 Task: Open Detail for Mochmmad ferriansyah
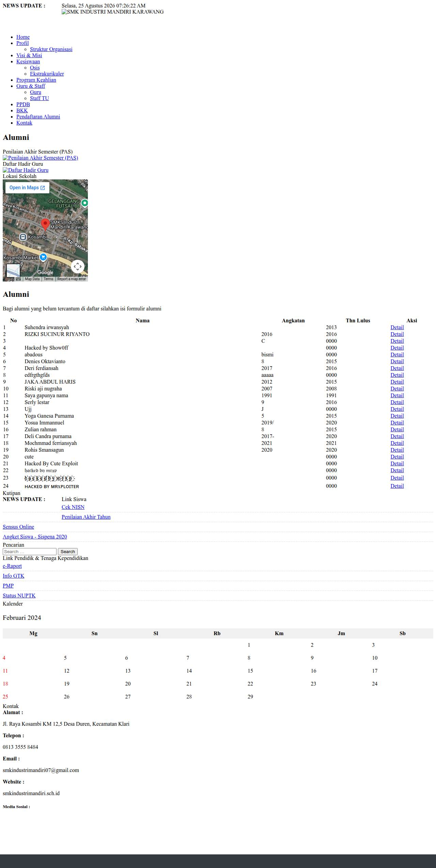pyautogui.click(x=397, y=443)
